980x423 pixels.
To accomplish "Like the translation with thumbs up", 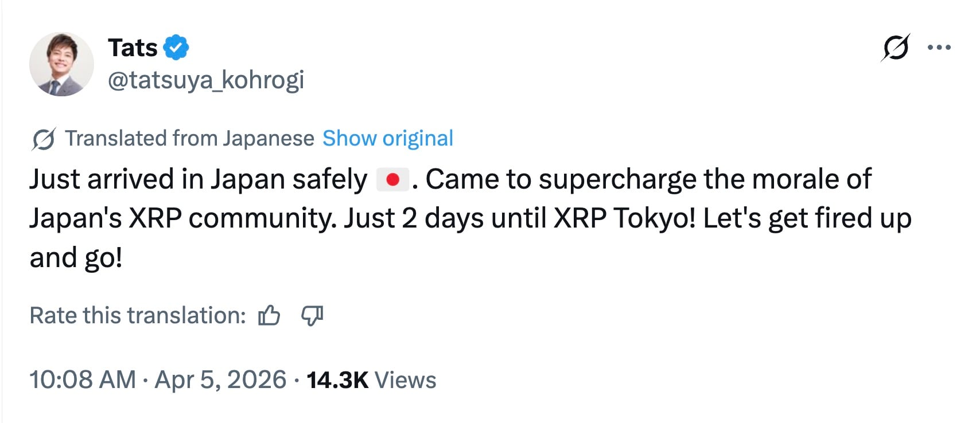I will (x=269, y=315).
